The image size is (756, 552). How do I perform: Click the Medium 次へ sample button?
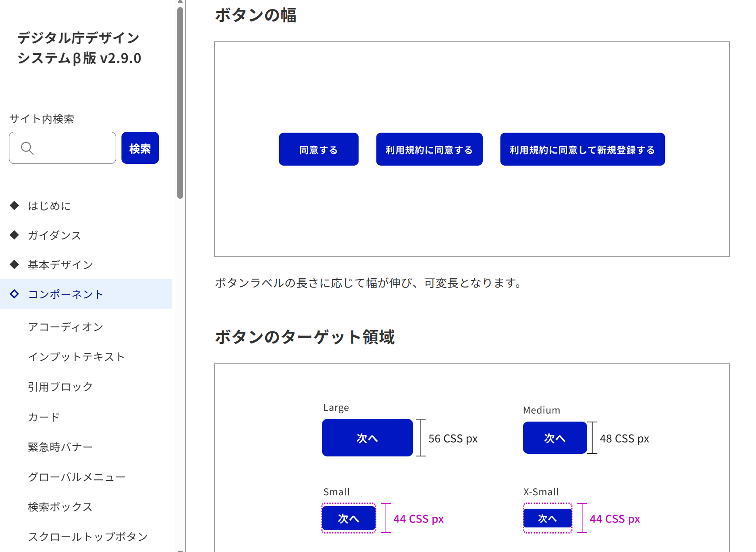tap(555, 438)
